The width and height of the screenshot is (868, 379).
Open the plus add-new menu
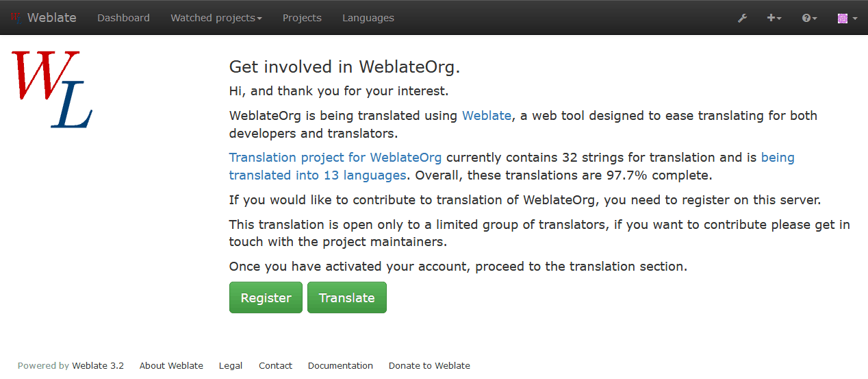(774, 18)
